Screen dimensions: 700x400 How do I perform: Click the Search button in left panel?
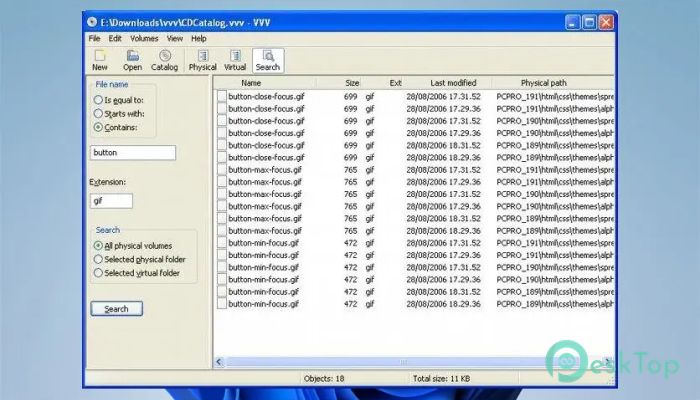coord(117,309)
